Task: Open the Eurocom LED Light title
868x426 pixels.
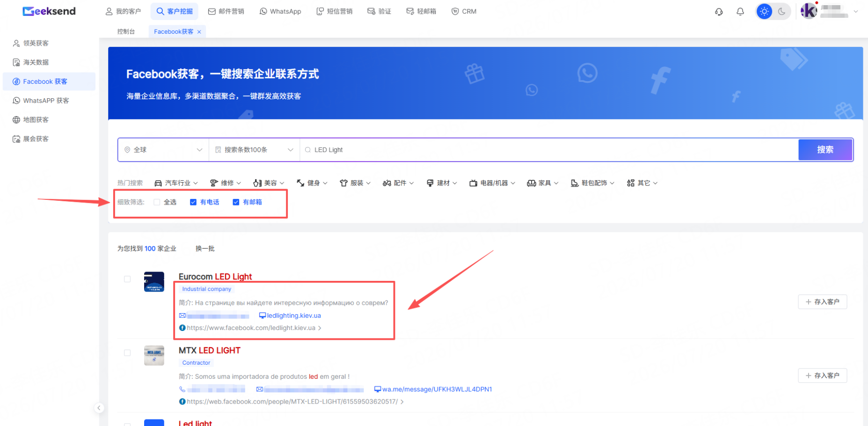Action: [x=215, y=277]
